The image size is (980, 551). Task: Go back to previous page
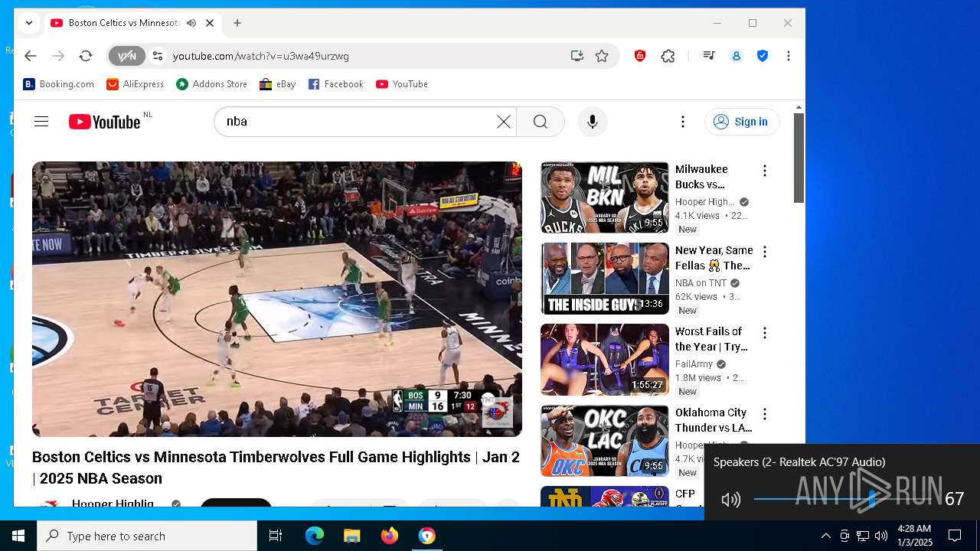pyautogui.click(x=31, y=56)
